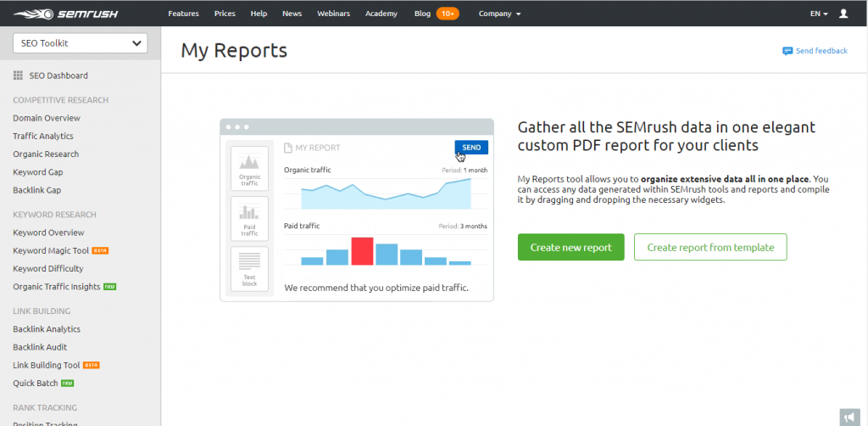This screenshot has height=426, width=868.
Task: Expand the Company menu
Action: point(499,14)
